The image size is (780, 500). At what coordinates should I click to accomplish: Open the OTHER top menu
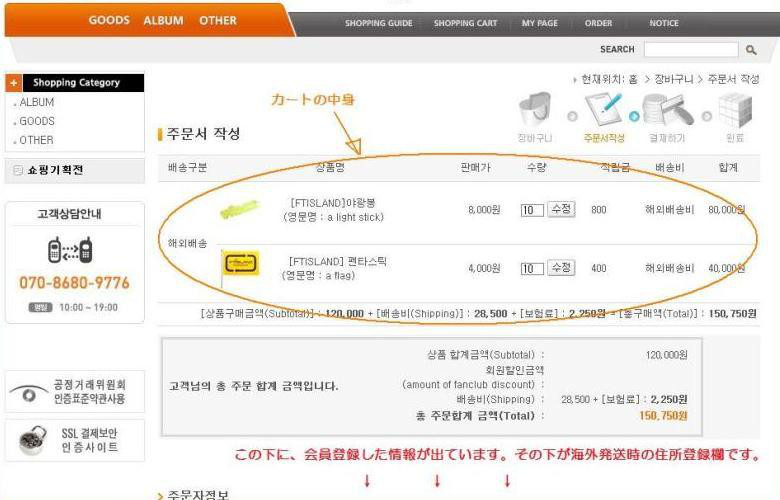click(218, 20)
